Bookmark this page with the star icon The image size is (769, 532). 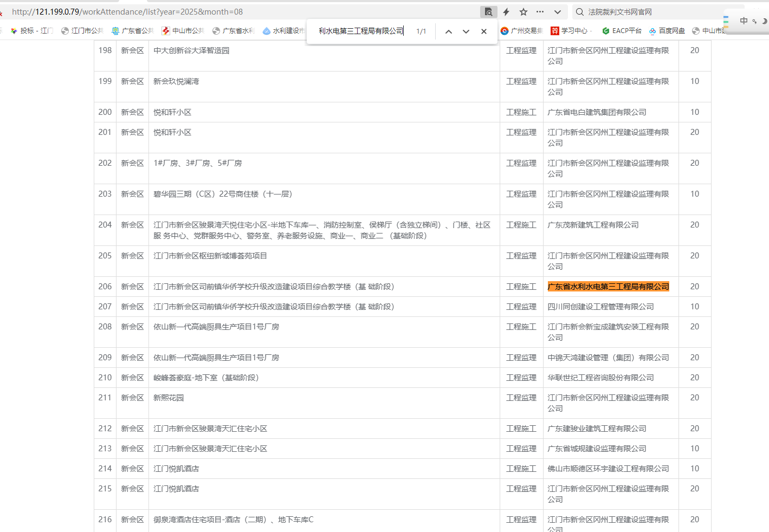(x=524, y=12)
